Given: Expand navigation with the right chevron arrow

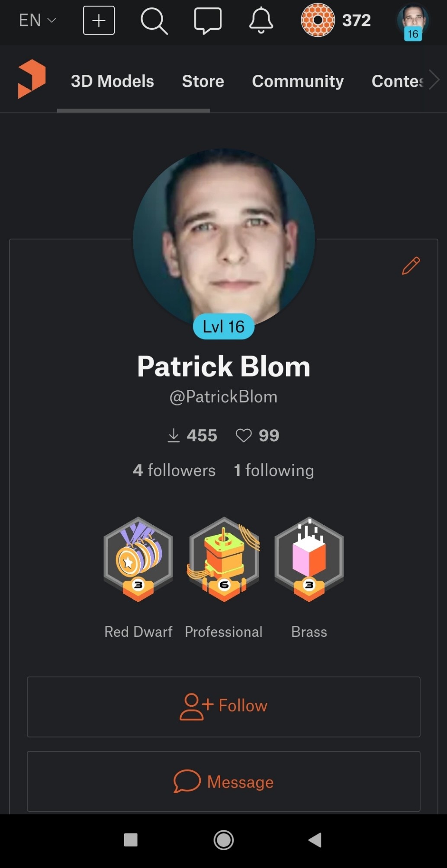Looking at the screenshot, I should (x=434, y=80).
